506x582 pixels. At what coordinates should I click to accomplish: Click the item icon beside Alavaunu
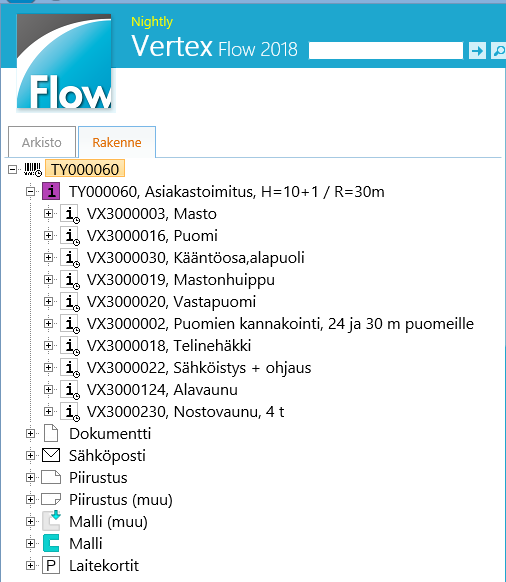pyautogui.click(x=69, y=390)
